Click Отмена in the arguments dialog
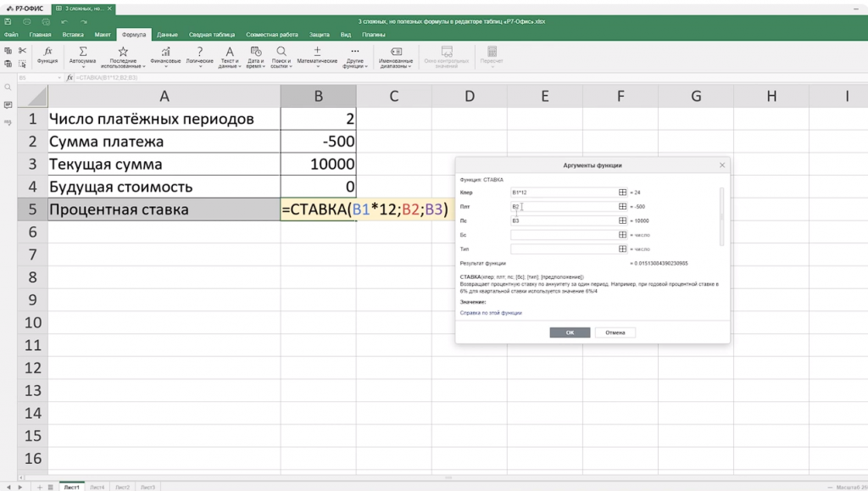This screenshot has width=868, height=491. (615, 332)
